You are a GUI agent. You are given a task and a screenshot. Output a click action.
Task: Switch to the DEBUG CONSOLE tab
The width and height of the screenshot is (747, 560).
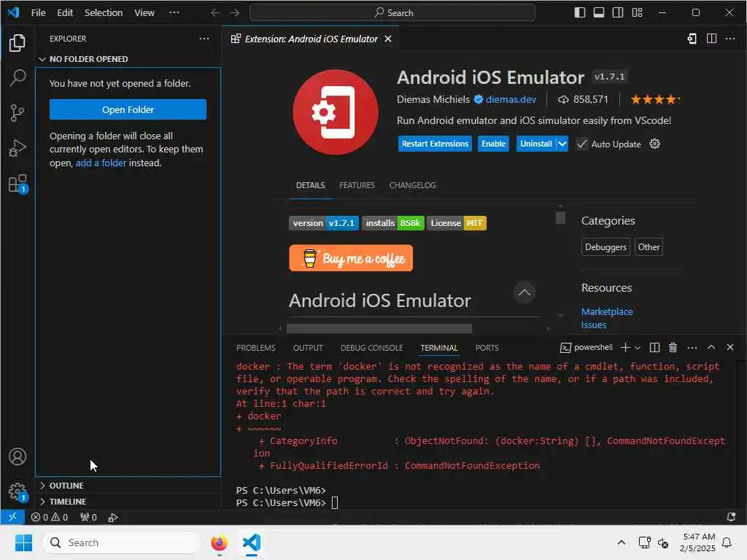(x=371, y=348)
